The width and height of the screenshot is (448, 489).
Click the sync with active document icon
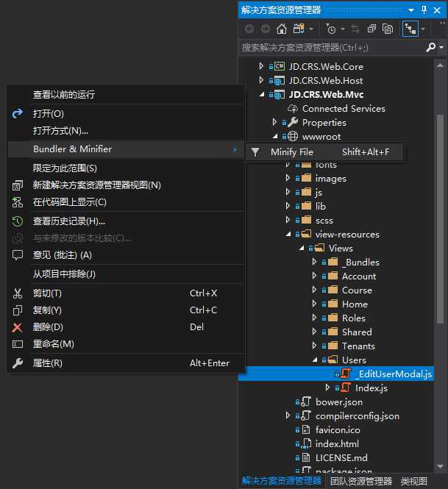click(x=355, y=29)
